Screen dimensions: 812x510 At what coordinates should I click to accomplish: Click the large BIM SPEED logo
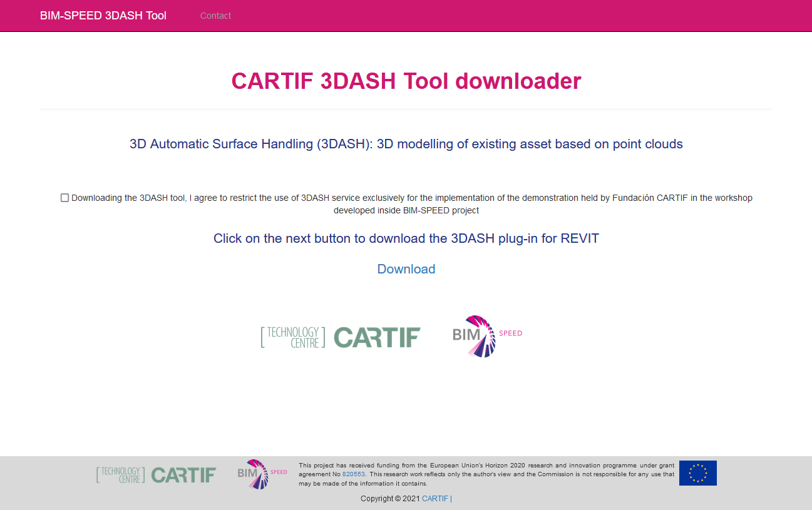[x=487, y=336]
